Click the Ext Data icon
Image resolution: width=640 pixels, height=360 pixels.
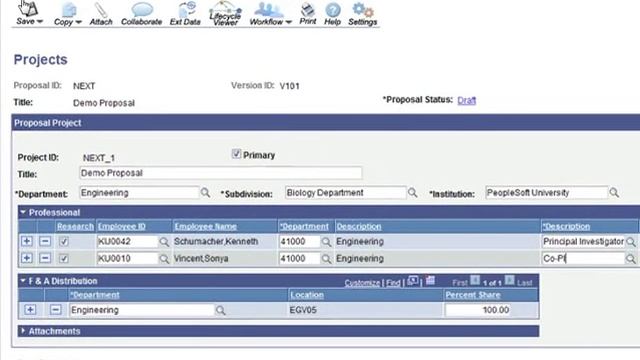click(187, 9)
